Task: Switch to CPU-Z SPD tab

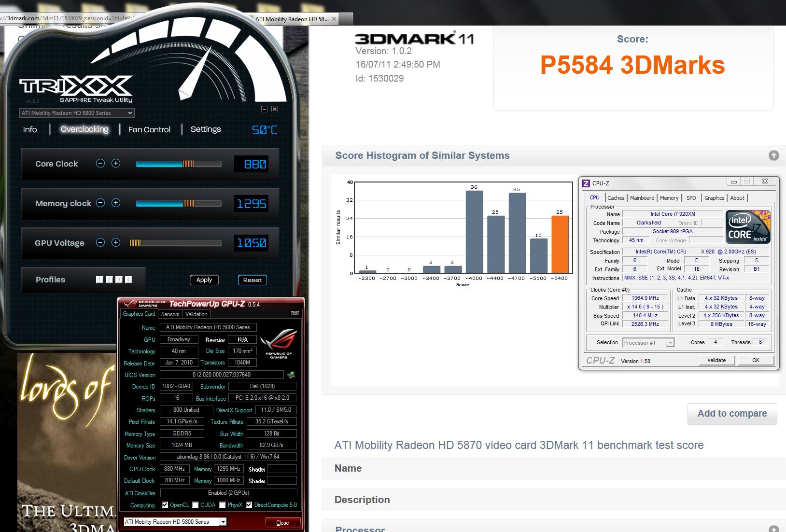Action: (691, 198)
